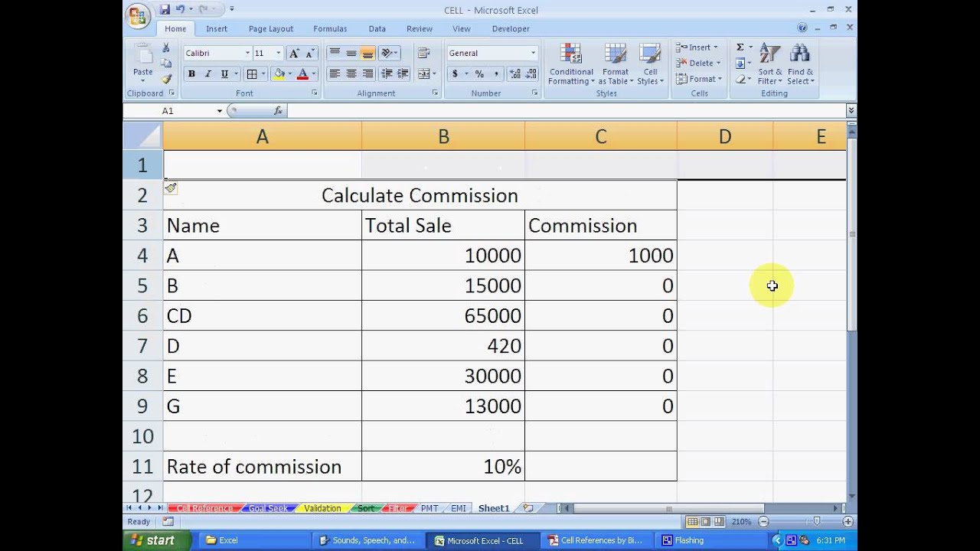This screenshot has width=980, height=551.
Task: Open Sort & Filter menu
Action: click(x=769, y=64)
